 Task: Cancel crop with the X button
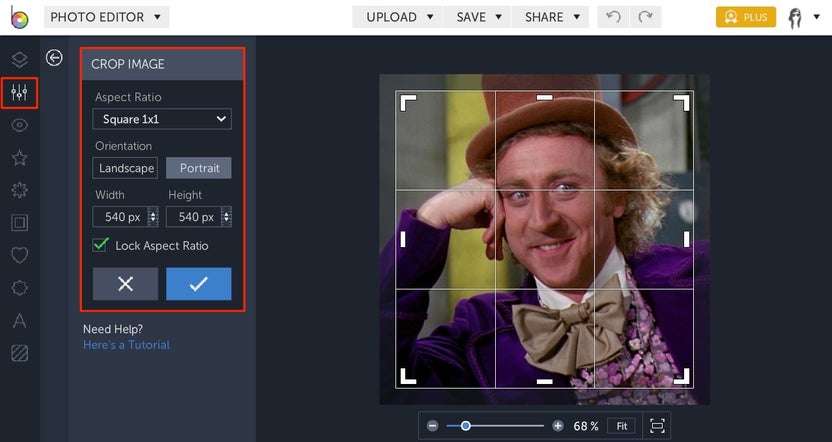tap(125, 284)
